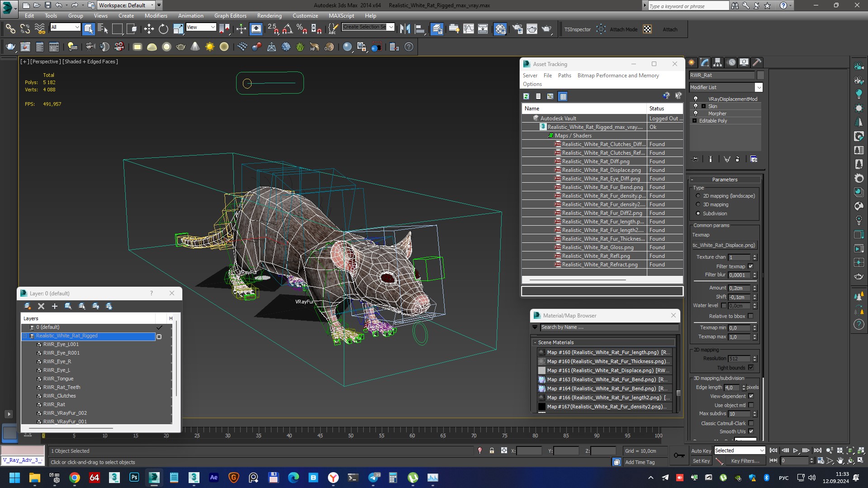Create new layer with plus icon
The width and height of the screenshot is (868, 488).
pos(55,306)
